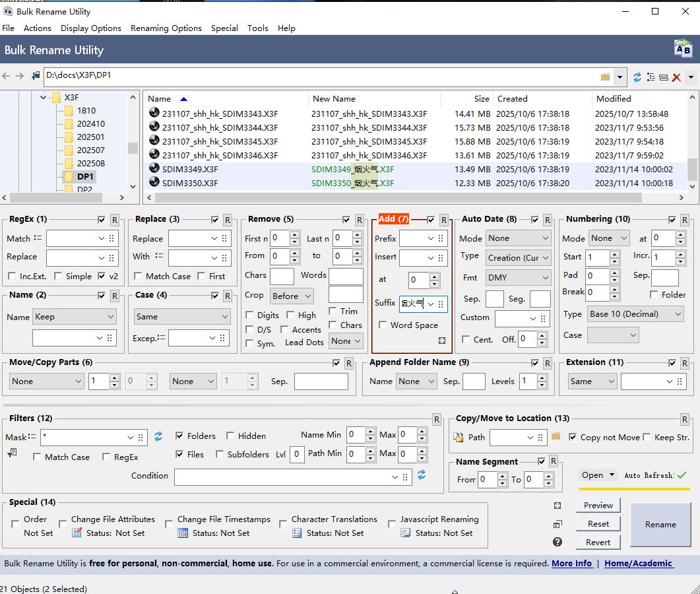Open the path history dropdown arrow
Image resolution: width=700 pixels, height=594 pixels.
pos(620,77)
